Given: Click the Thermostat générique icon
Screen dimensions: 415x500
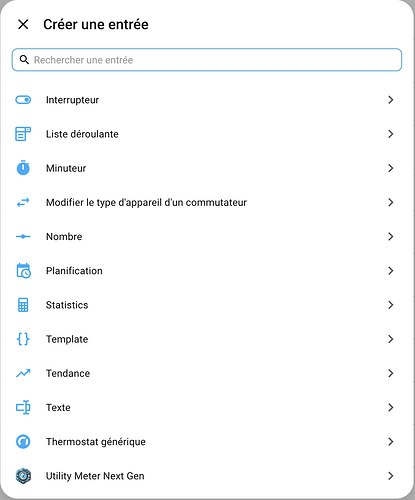Looking at the screenshot, I should click(23, 442).
